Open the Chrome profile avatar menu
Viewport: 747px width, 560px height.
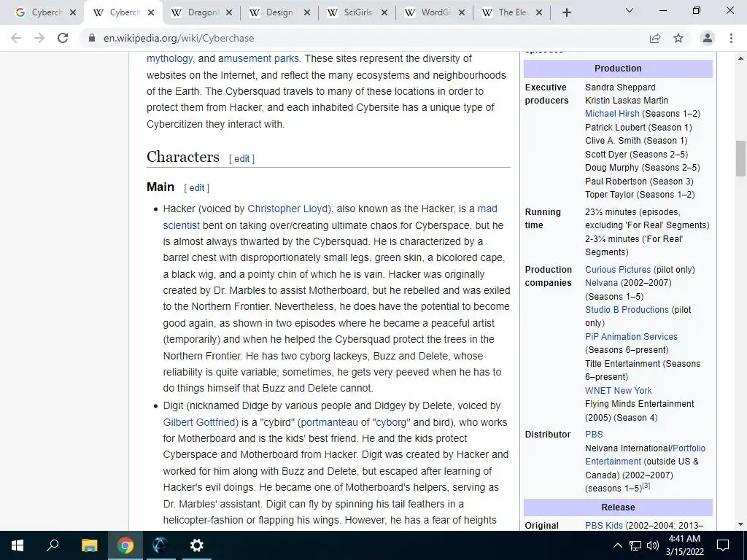click(x=708, y=38)
